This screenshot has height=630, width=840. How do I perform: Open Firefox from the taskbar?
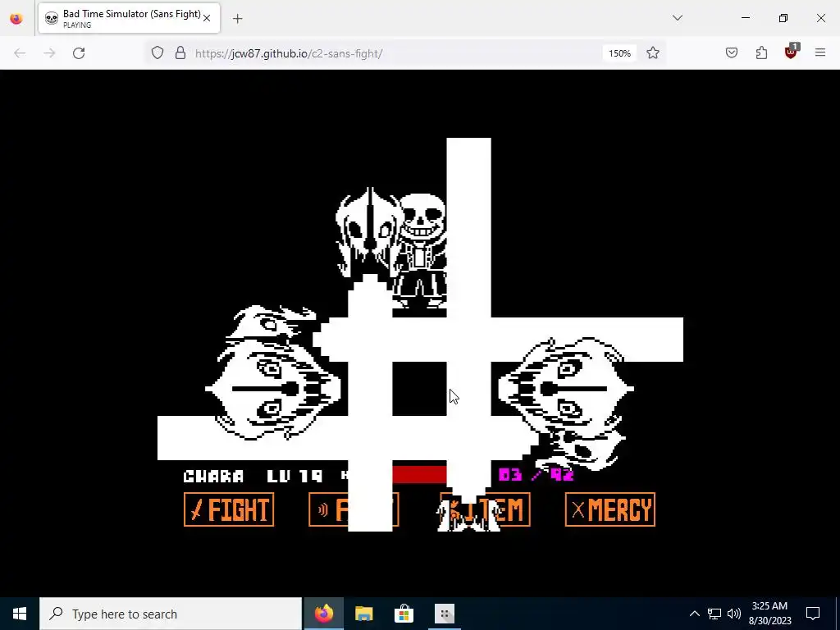pyautogui.click(x=323, y=614)
